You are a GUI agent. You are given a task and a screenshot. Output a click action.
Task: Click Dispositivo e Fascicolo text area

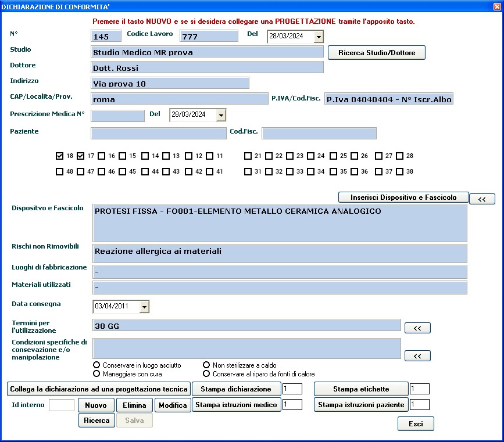[280, 223]
